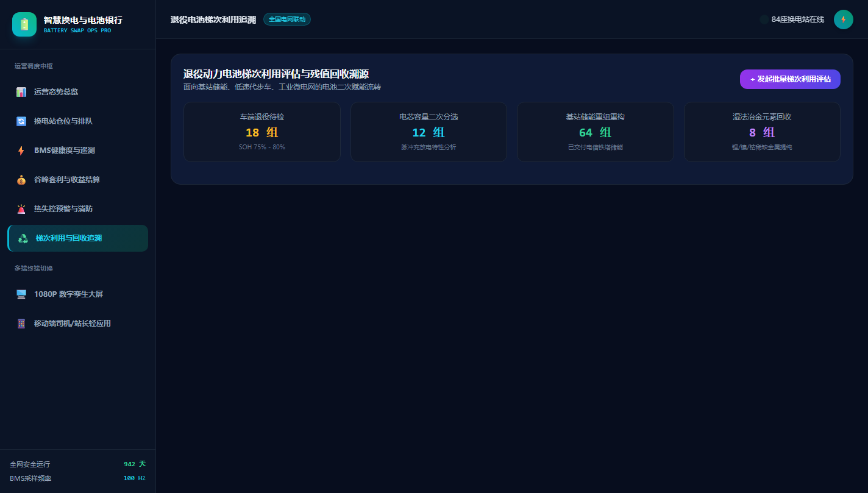Click the status dot beside 84座换电站在线
The height and width of the screenshot is (493, 868).
click(x=764, y=20)
